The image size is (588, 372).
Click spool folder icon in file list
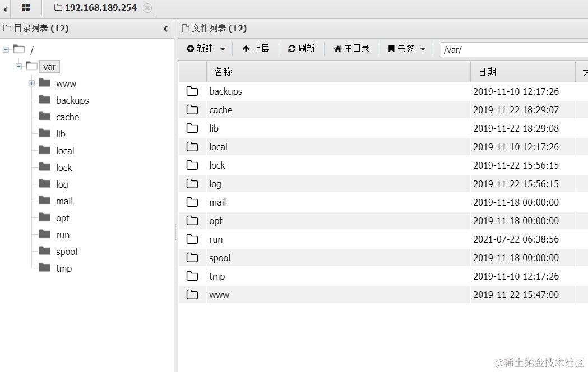coord(192,257)
